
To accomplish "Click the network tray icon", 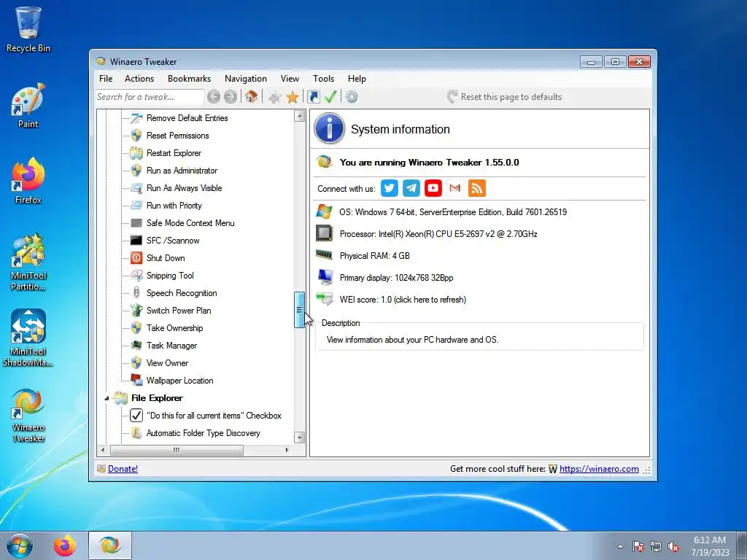I will click(656, 547).
